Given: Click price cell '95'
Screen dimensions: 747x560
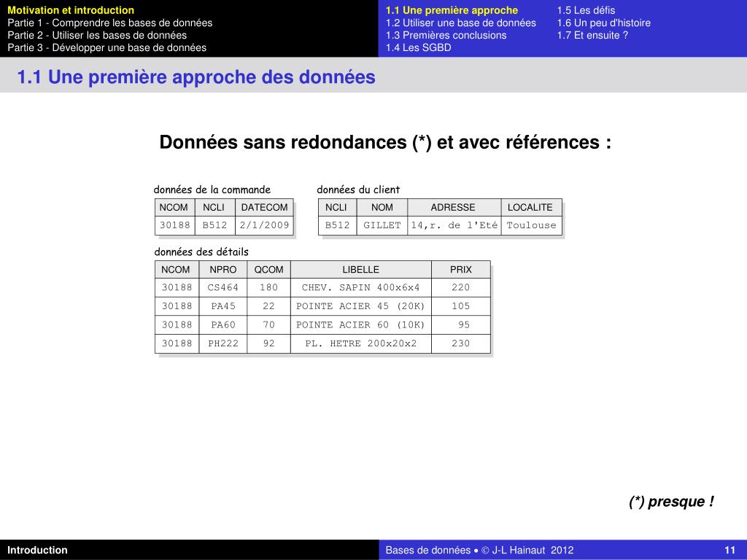Looking at the screenshot, I should point(461,324).
